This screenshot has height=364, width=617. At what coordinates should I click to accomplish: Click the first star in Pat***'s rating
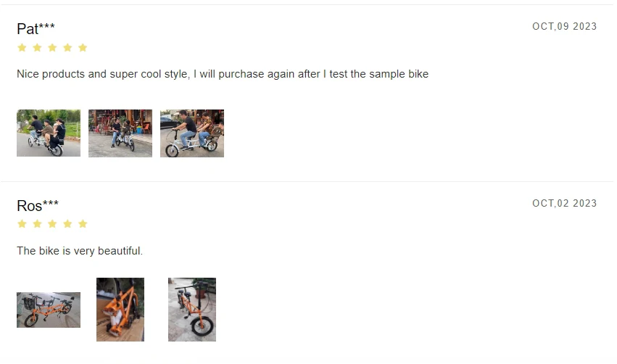[22, 48]
